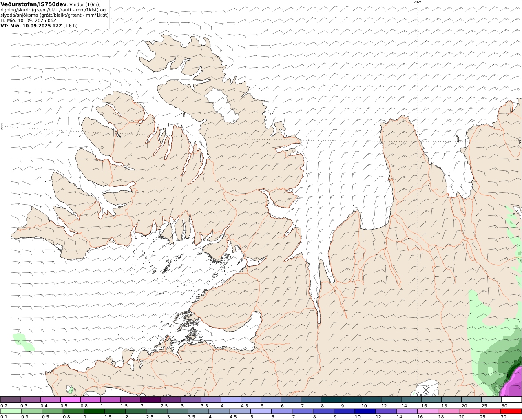
Task: Select the deep blue 10–12 lower legend swatch
Action: coord(365,411)
